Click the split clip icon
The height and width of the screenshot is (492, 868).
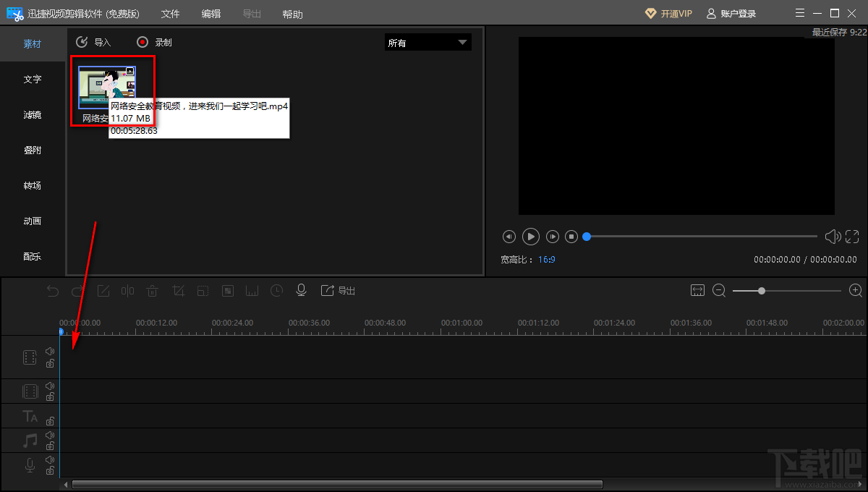click(x=127, y=291)
